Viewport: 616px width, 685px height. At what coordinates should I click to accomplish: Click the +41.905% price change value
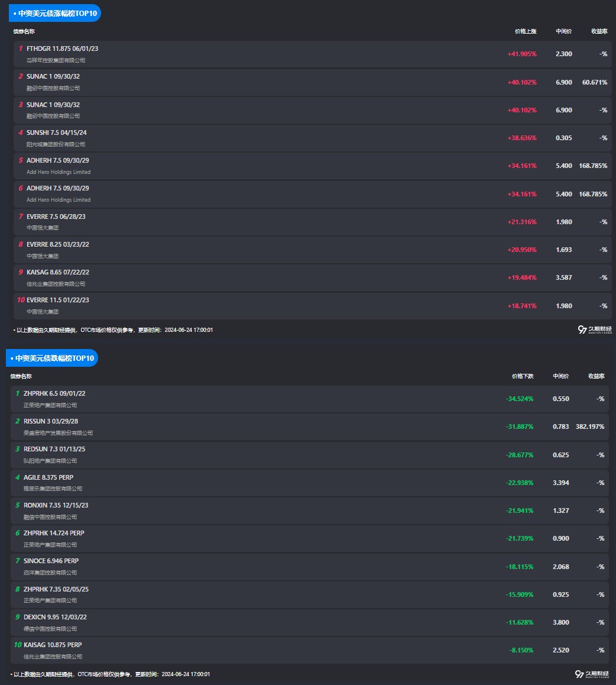[x=521, y=54]
